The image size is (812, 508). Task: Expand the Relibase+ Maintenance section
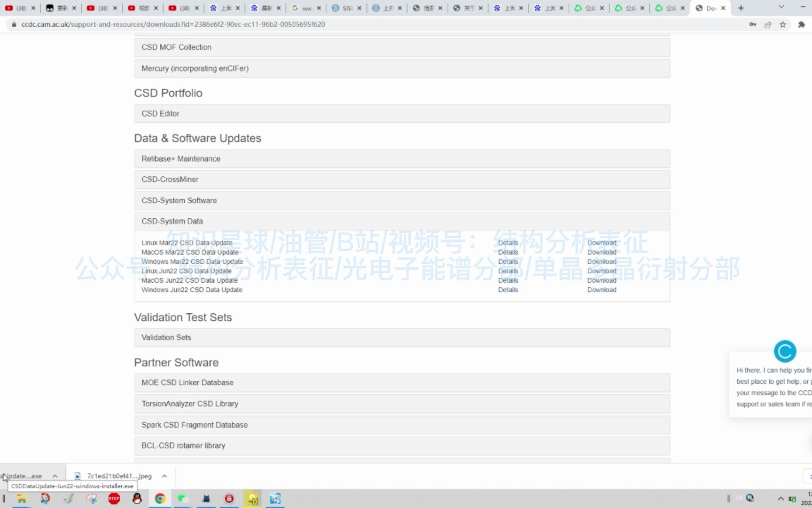click(x=402, y=159)
